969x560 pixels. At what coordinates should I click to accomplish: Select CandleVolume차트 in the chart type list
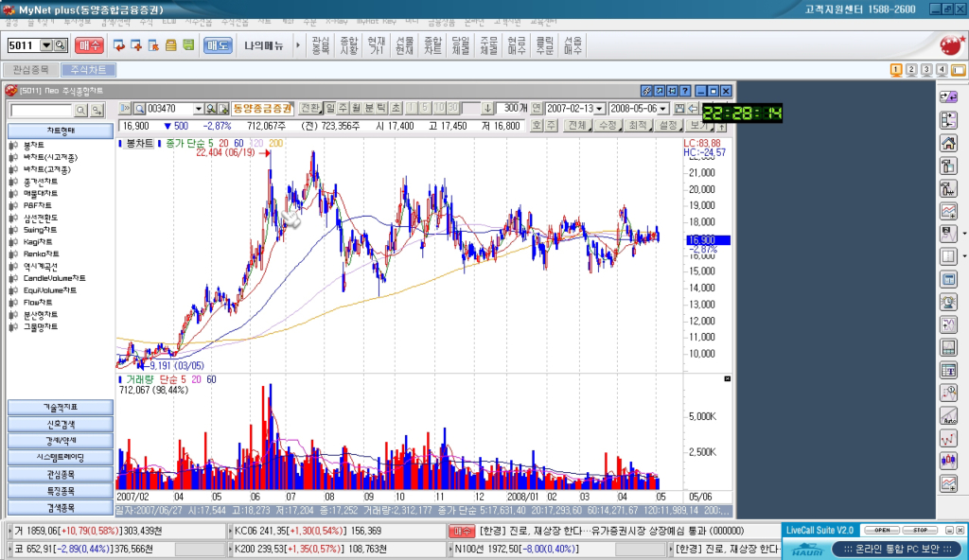pos(54,278)
